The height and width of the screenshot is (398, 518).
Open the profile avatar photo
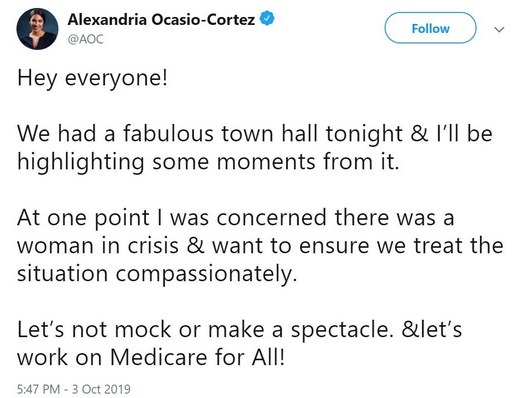(37, 29)
